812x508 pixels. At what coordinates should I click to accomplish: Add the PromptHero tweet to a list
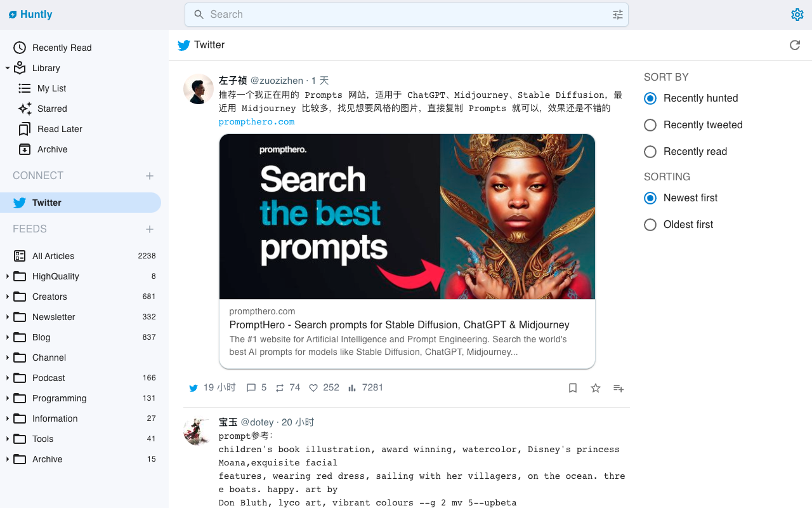[619, 388]
